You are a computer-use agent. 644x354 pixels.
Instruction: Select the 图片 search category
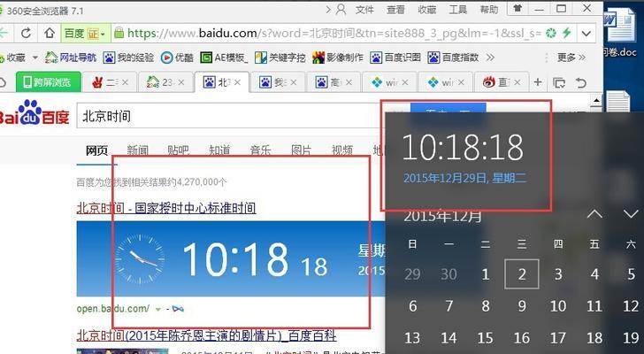click(301, 150)
